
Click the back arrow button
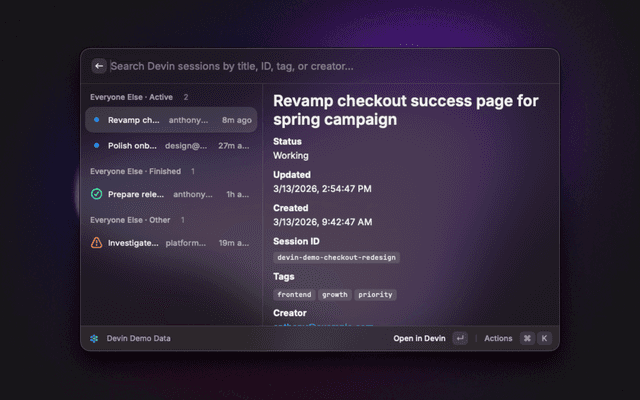click(99, 66)
